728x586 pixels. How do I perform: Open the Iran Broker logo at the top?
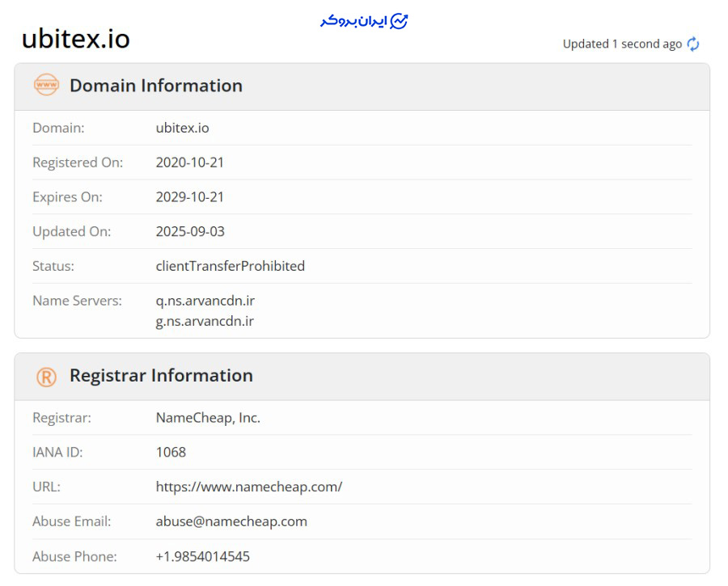click(364, 22)
